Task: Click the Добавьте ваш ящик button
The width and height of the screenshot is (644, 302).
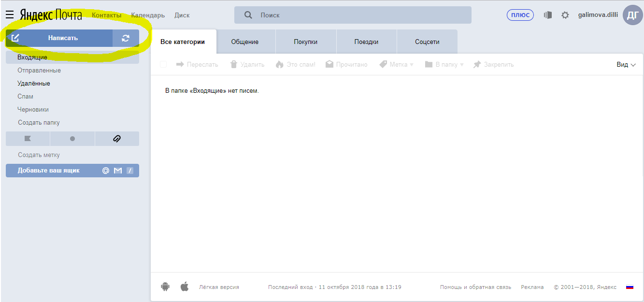Action: (x=72, y=171)
